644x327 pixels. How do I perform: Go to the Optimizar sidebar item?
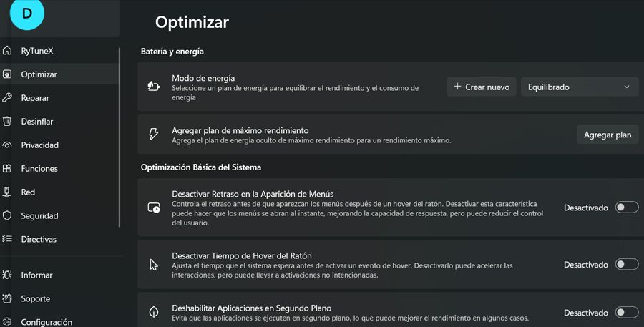39,74
